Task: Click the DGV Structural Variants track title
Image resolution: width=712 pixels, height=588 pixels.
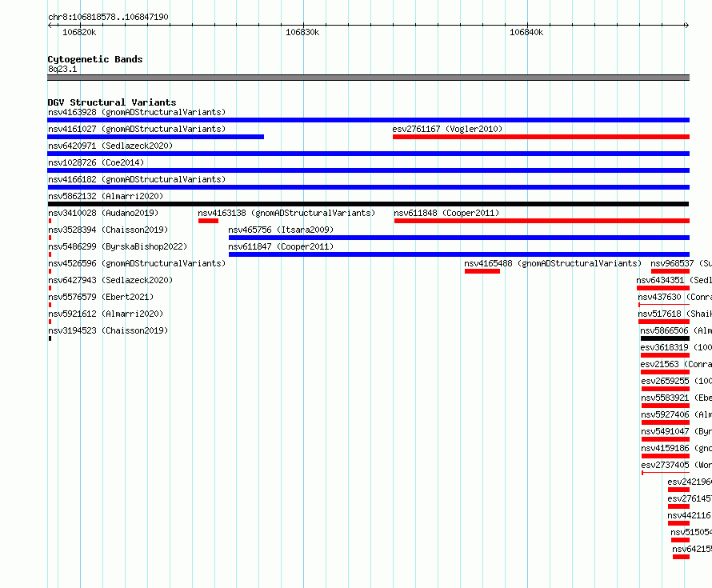Action: pyautogui.click(x=112, y=102)
